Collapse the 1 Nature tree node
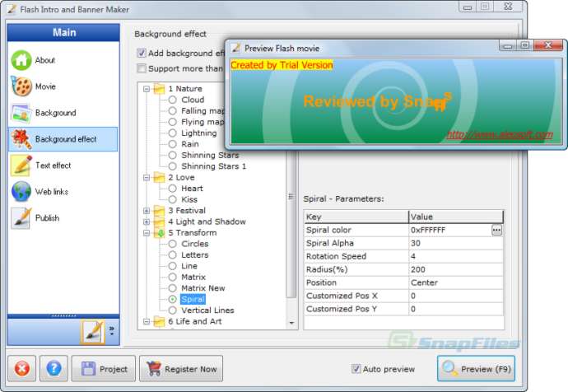Image resolution: width=568 pixels, height=392 pixels. pyautogui.click(x=147, y=89)
